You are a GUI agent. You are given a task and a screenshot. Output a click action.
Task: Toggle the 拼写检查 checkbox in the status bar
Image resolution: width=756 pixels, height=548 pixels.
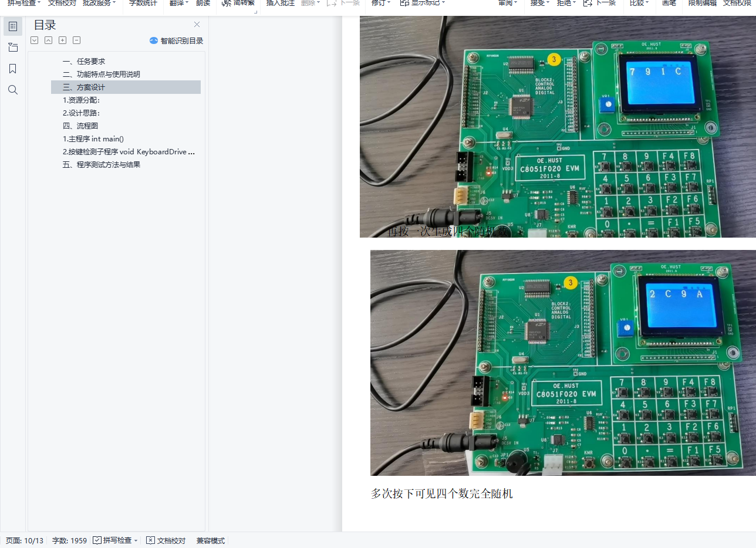click(97, 540)
